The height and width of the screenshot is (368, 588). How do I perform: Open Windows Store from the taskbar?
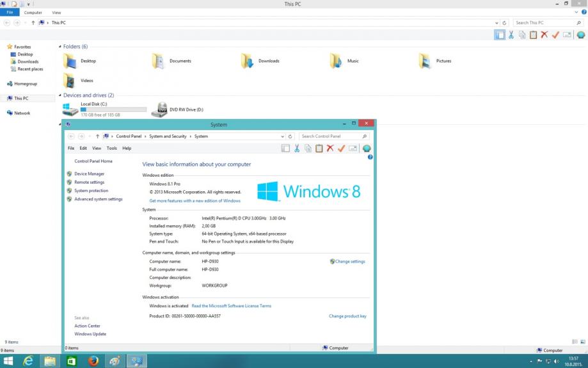pos(71,361)
